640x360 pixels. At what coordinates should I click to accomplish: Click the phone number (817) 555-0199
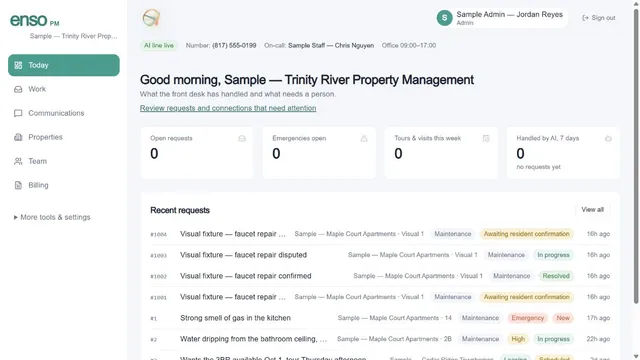(234, 45)
